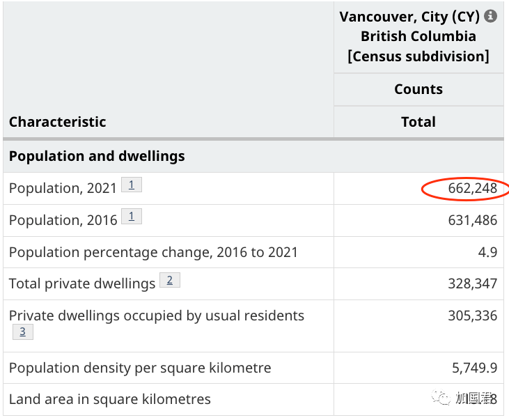Click Land area in square kilometres label
This screenshot has height=420, width=509.
point(110,399)
